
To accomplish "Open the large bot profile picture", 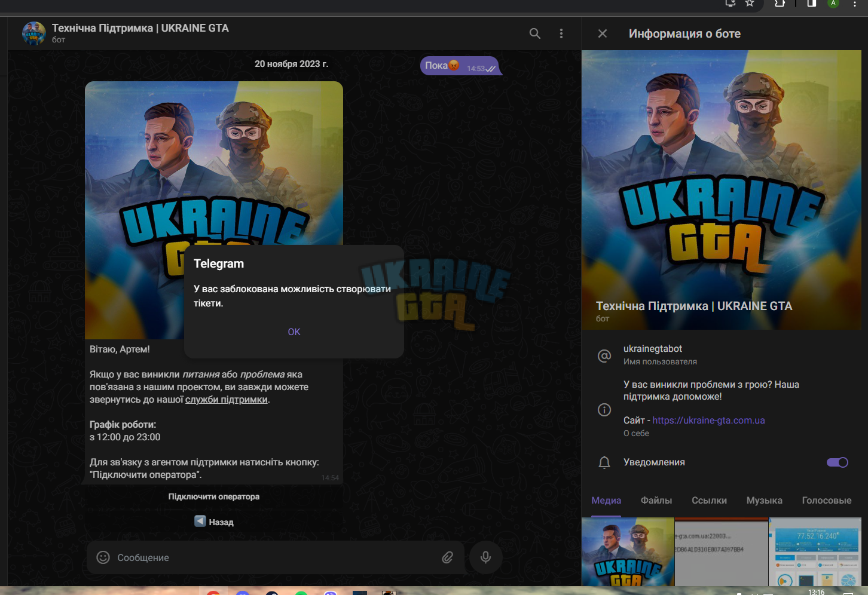I will click(x=722, y=190).
